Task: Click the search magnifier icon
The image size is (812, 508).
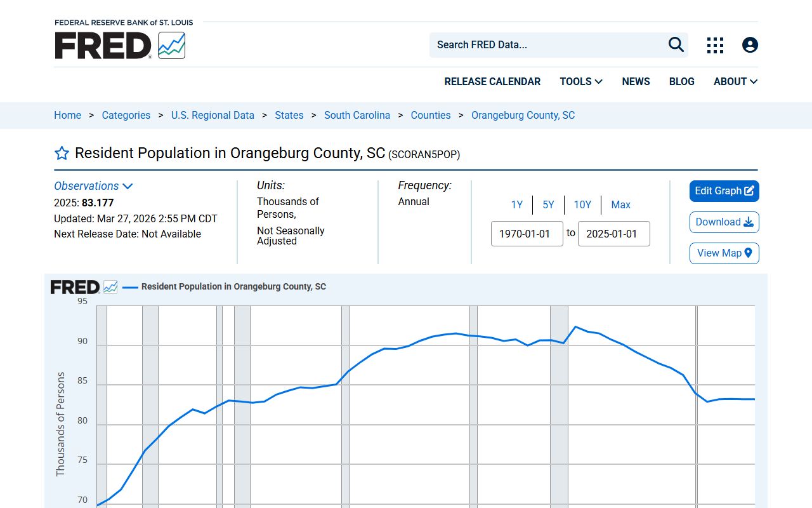Action: click(676, 44)
